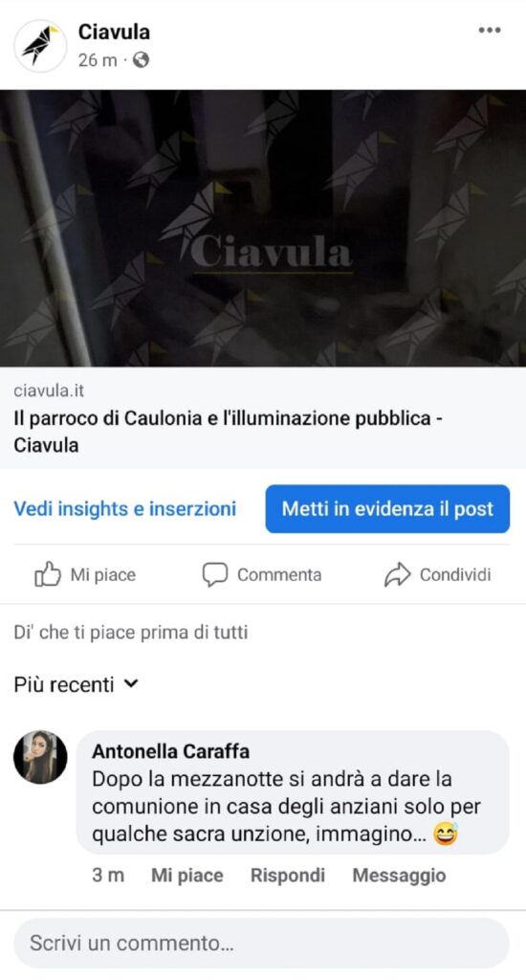Reply to comment with Rispondi

click(287, 875)
